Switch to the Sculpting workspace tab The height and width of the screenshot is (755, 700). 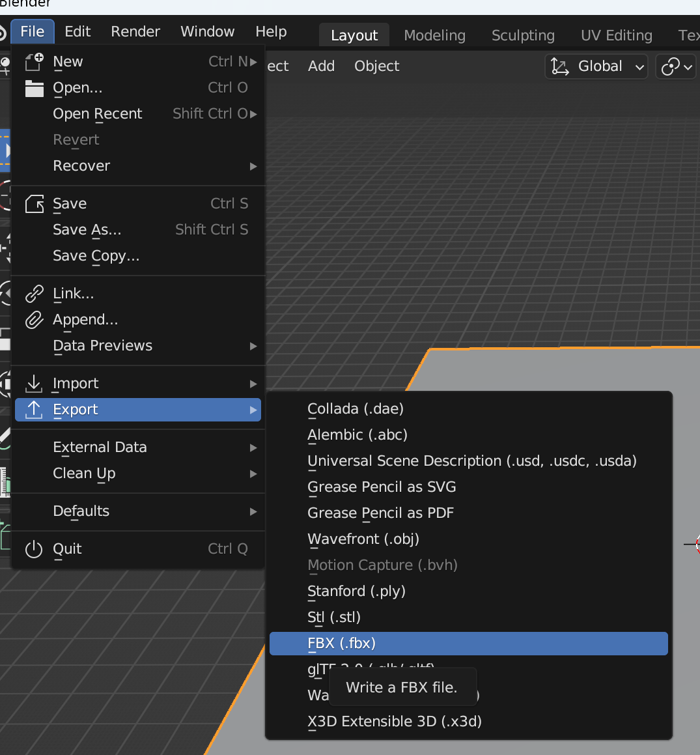click(523, 35)
